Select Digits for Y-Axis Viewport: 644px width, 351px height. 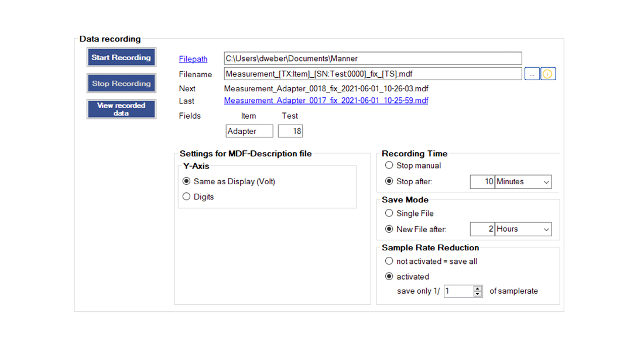(187, 197)
